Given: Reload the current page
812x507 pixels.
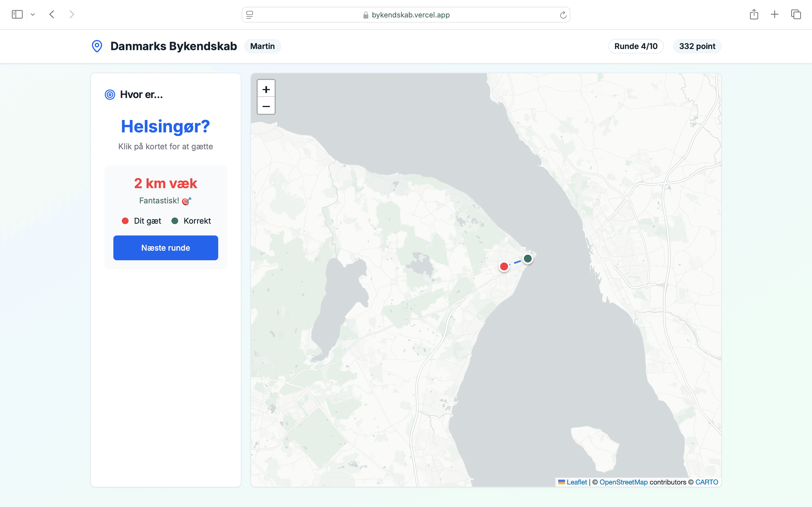Looking at the screenshot, I should [x=563, y=14].
